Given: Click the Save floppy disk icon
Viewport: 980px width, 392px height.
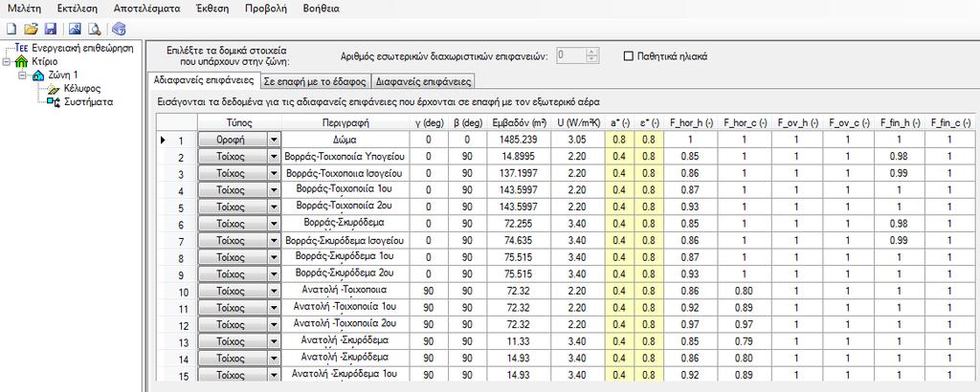Looking at the screenshot, I should coord(51,29).
